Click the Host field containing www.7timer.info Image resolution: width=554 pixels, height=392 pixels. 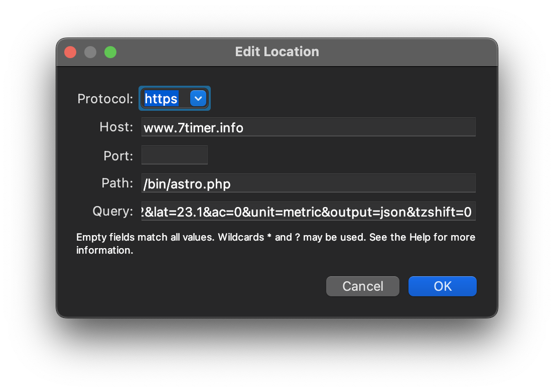coord(308,127)
